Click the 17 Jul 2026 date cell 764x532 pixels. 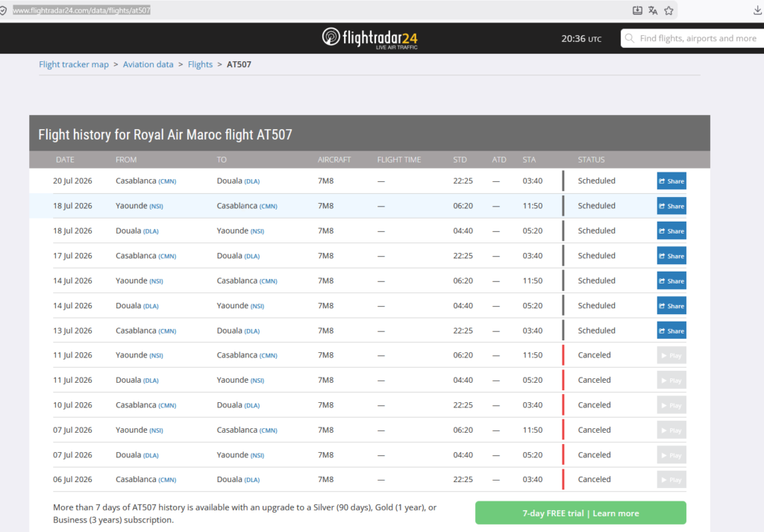click(72, 256)
